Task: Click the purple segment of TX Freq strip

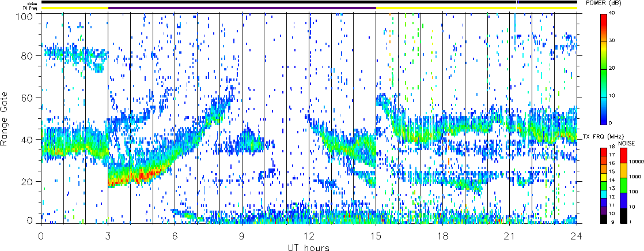Action: tap(242, 8)
